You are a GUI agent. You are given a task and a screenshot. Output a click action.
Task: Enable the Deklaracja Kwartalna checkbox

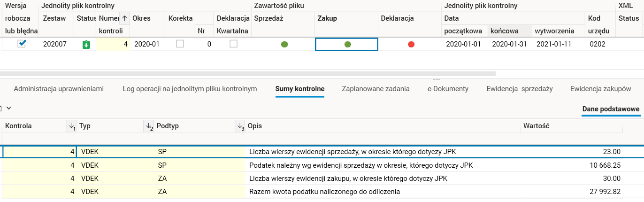233,44
